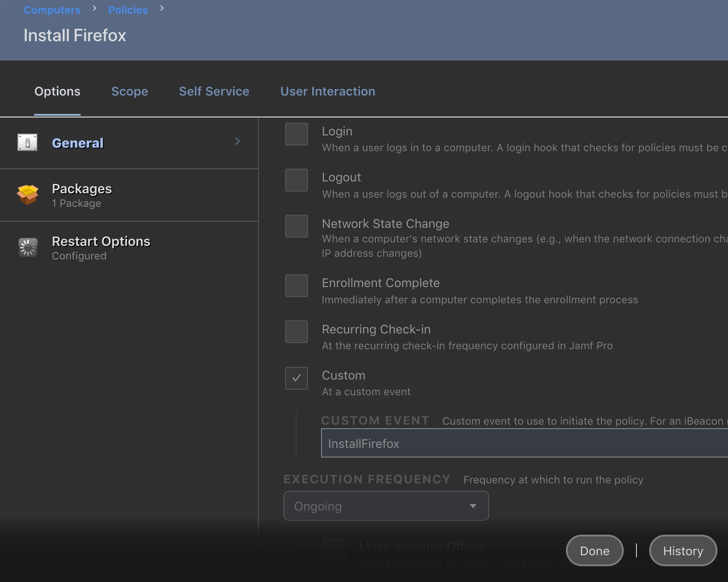The image size is (728, 582).
Task: Click the General switch icon in sidebar
Action: click(x=28, y=142)
